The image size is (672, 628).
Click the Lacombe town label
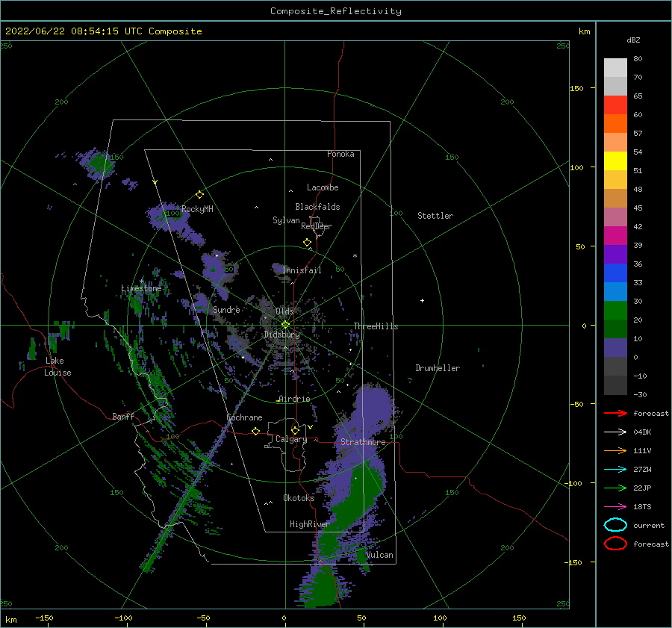(323, 187)
